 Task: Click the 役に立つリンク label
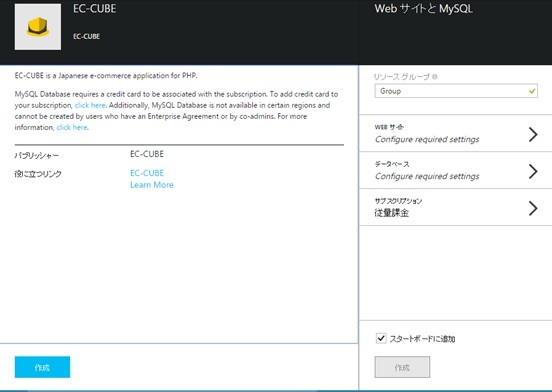[x=38, y=173]
